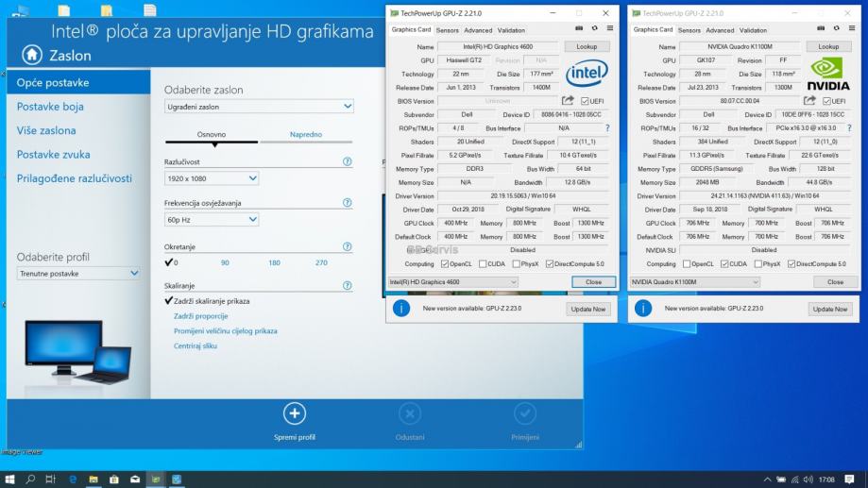This screenshot has height=488, width=868.
Task: Toggle the UEFI checkbox in Intel GPU-Z window
Action: (587, 101)
